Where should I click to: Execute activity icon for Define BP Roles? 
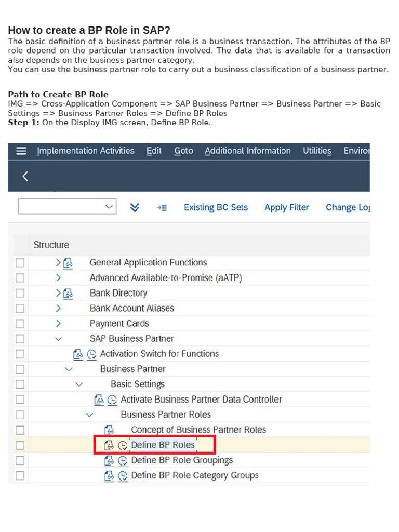click(x=123, y=445)
